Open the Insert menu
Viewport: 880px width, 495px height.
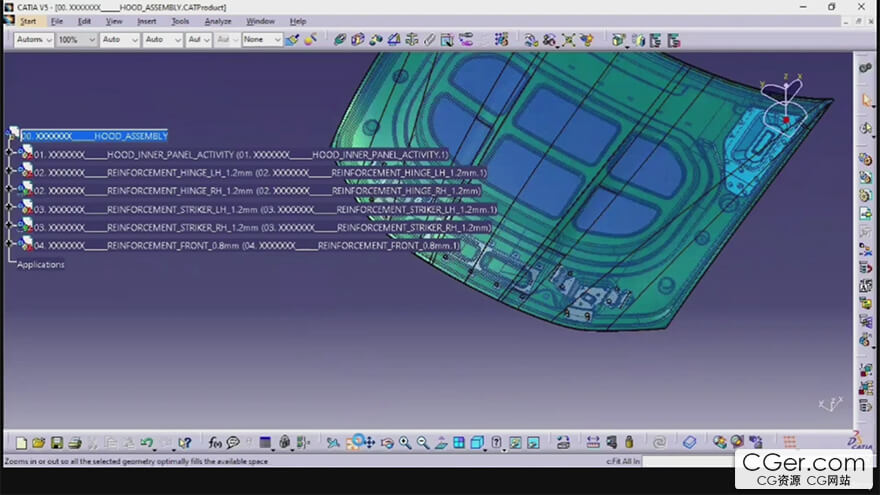(146, 21)
